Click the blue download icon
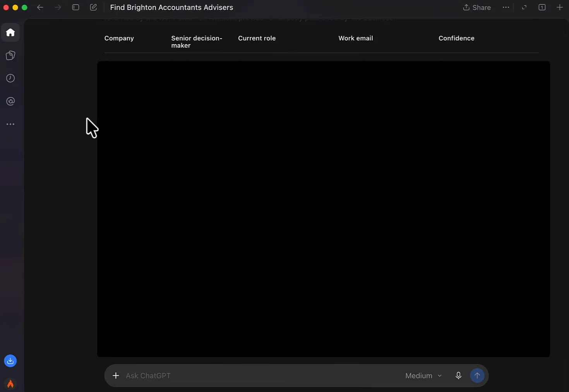The height and width of the screenshot is (392, 569). [10, 361]
